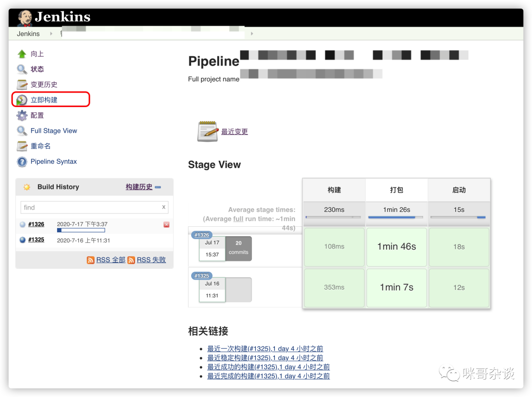Open the RSS 失败 feed link
The width and height of the screenshot is (532, 397).
coord(151,260)
